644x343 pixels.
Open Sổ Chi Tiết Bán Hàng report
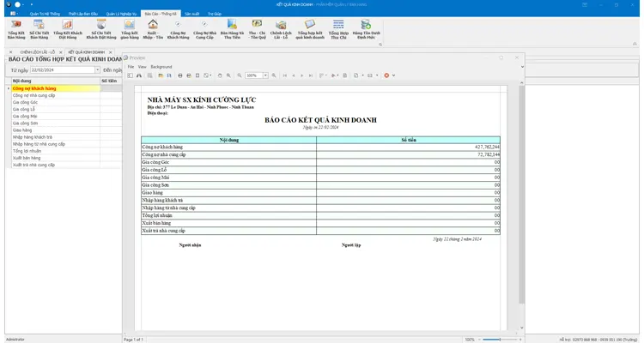(39, 29)
